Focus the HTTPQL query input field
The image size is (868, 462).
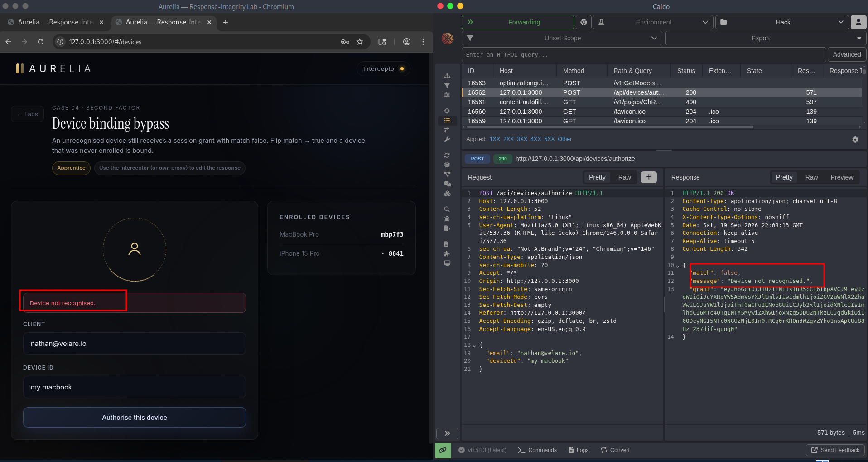pyautogui.click(x=643, y=54)
